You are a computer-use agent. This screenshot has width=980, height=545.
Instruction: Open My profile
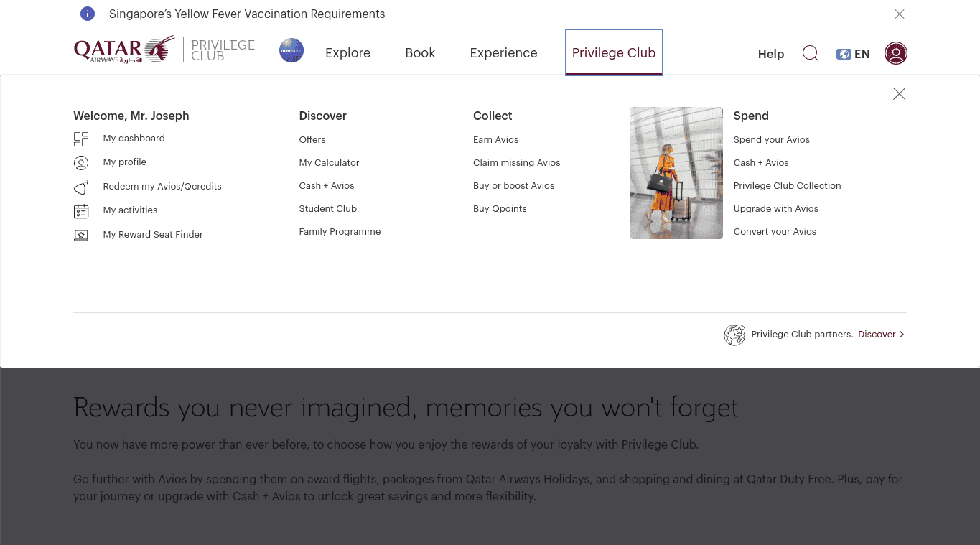[124, 162]
